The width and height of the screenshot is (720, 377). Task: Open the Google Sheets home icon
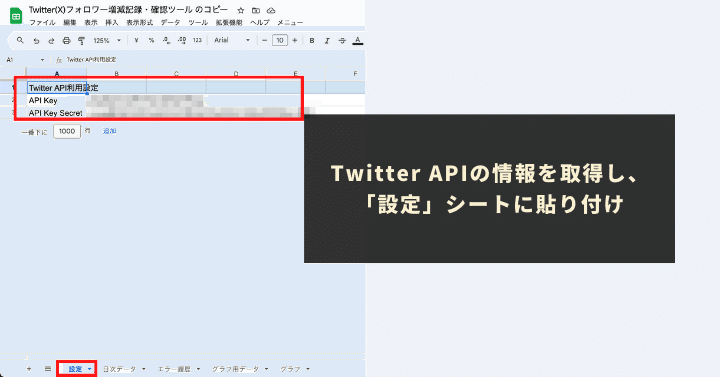(16, 16)
